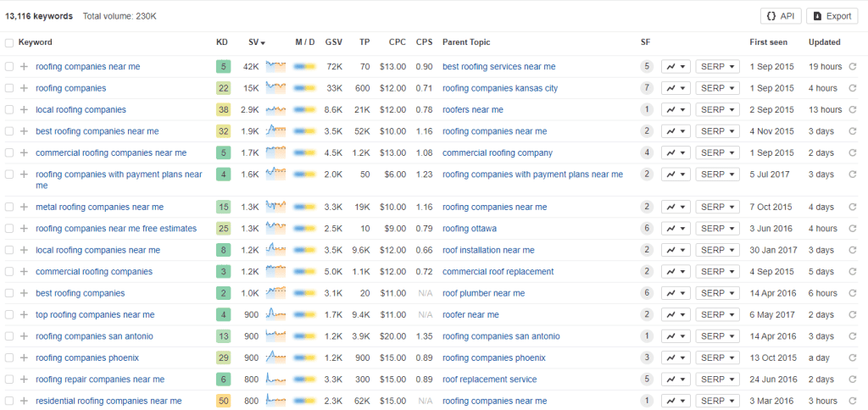Sort by Parent Topic column header

point(466,42)
